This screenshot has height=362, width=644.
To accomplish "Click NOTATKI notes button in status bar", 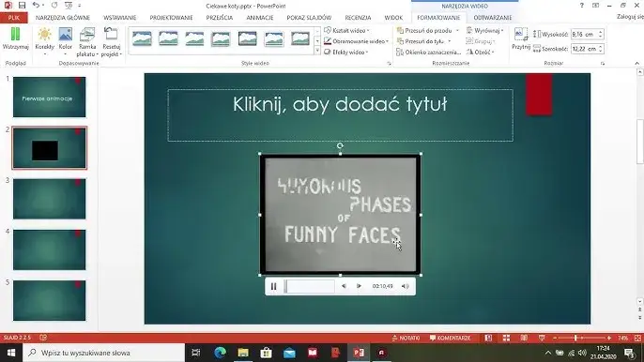I will click(x=406, y=338).
